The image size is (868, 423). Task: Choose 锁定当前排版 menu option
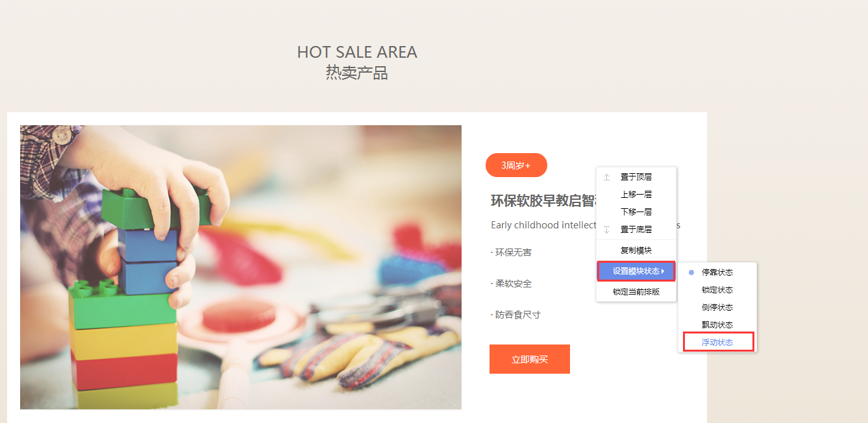click(x=636, y=292)
